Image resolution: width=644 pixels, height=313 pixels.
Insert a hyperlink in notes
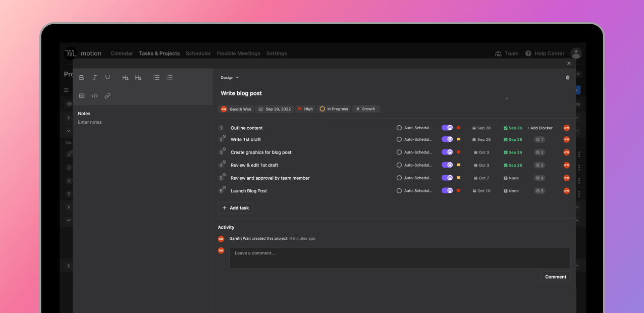(108, 96)
